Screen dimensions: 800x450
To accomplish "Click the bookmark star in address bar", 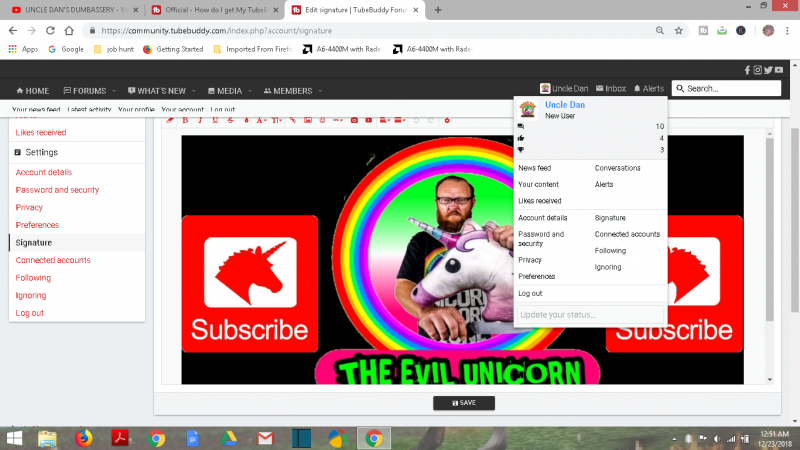I will [679, 30].
